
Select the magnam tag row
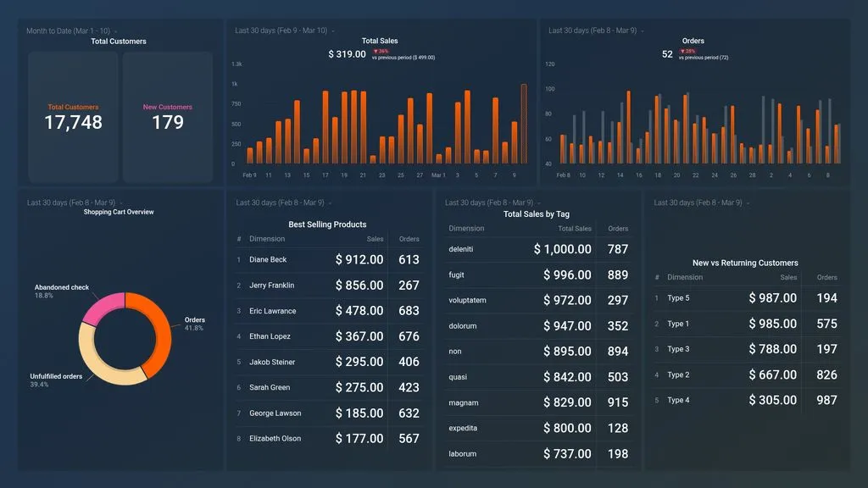pyautogui.click(x=538, y=402)
